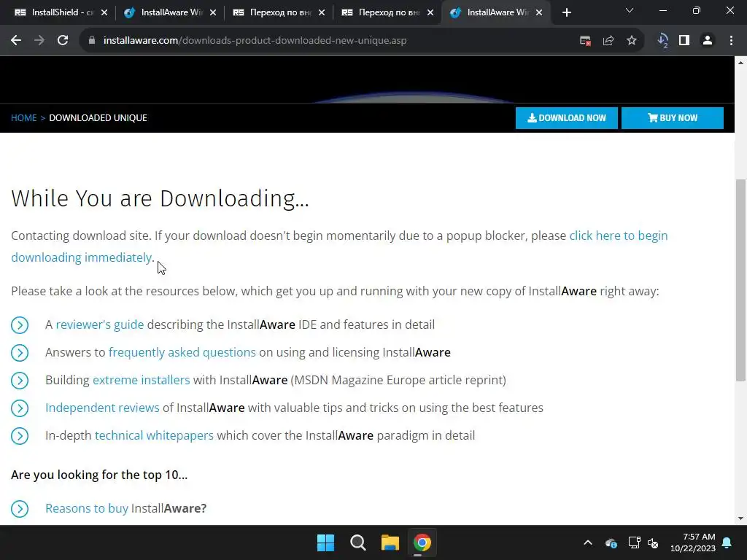Switch to third tab titled Переход по вн
This screenshot has height=560, width=747.
point(278,12)
